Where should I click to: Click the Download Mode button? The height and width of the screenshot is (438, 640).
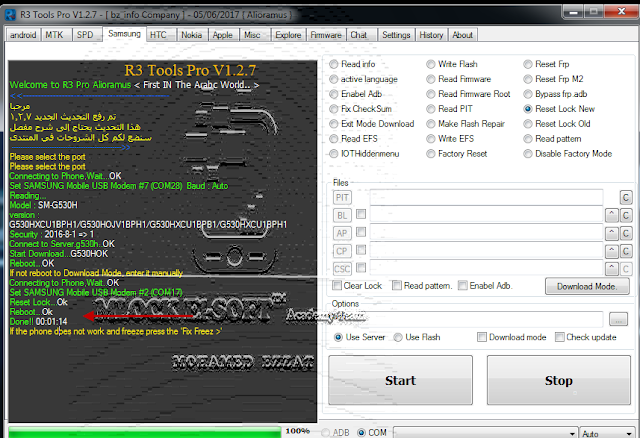pyautogui.click(x=587, y=286)
